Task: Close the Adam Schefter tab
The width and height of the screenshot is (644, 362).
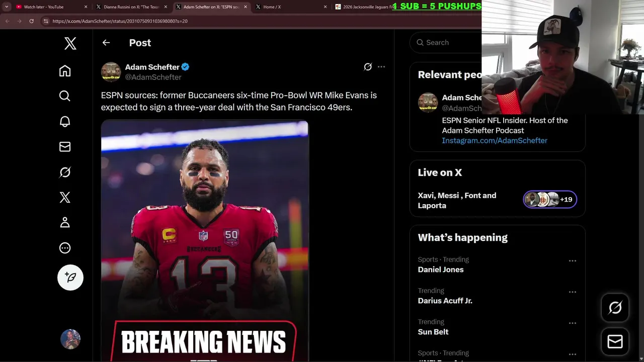Action: [246, 7]
